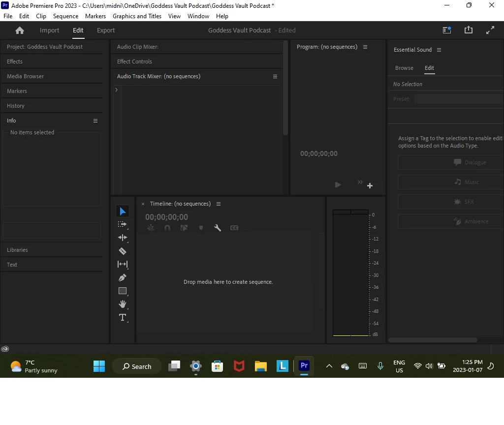Open the Effect Controls panel
This screenshot has height=425, width=504.
tap(134, 61)
